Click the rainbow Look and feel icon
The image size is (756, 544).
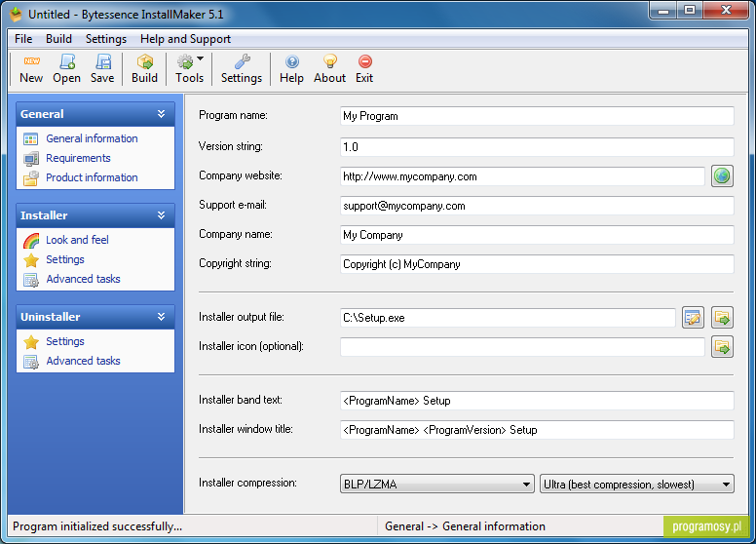click(31, 240)
